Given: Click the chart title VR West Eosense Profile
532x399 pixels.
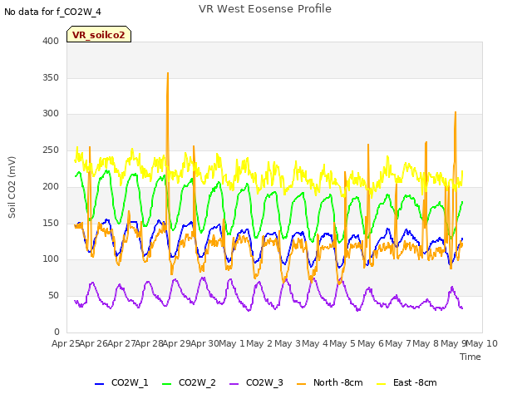Looking at the screenshot, I should pyautogui.click(x=265, y=9).
